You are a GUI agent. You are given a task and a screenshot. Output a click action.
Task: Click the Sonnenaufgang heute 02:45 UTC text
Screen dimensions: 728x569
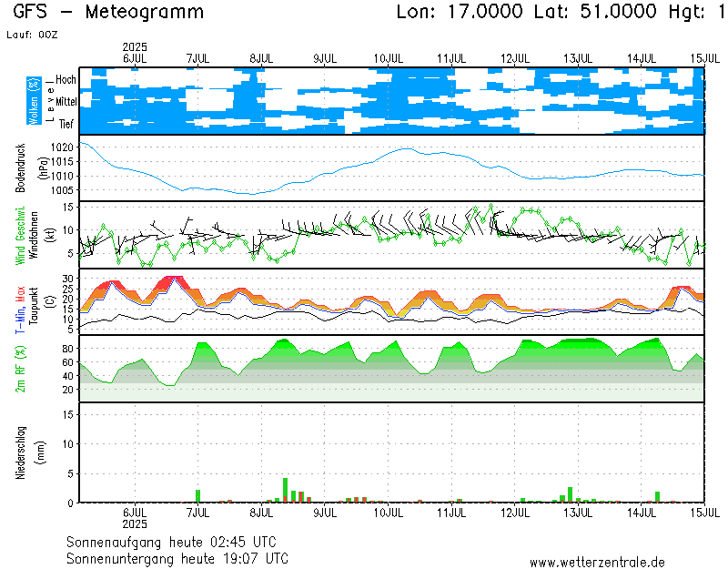point(171,542)
